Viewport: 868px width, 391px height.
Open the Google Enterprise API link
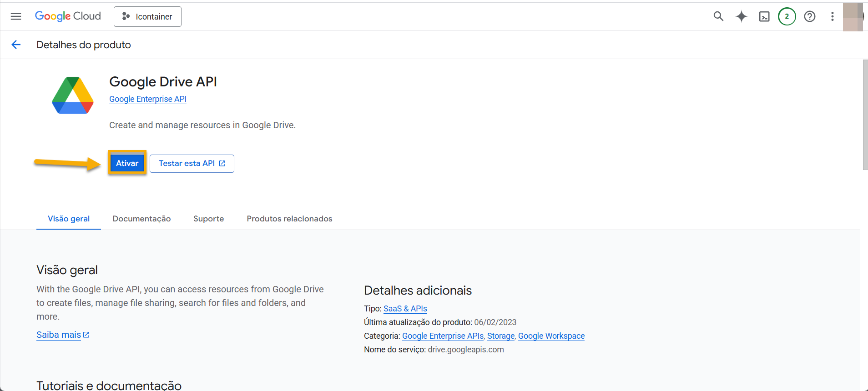(148, 99)
